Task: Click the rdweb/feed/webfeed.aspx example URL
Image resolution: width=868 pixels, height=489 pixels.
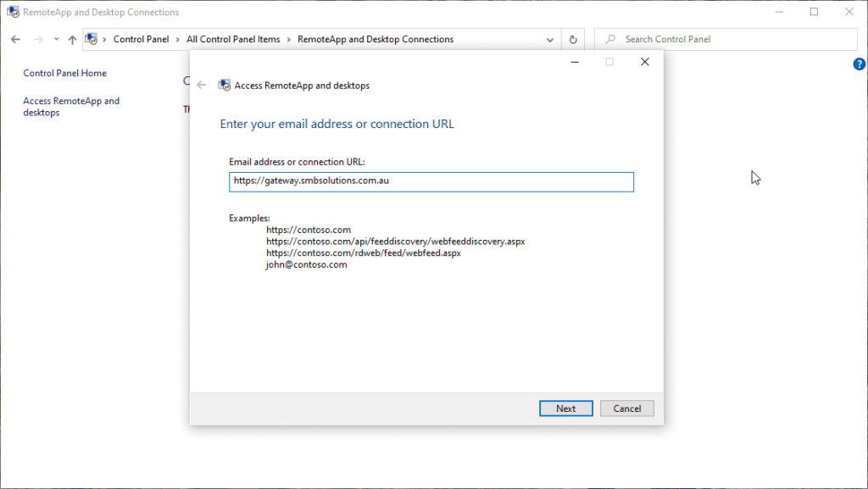Action: tap(363, 253)
